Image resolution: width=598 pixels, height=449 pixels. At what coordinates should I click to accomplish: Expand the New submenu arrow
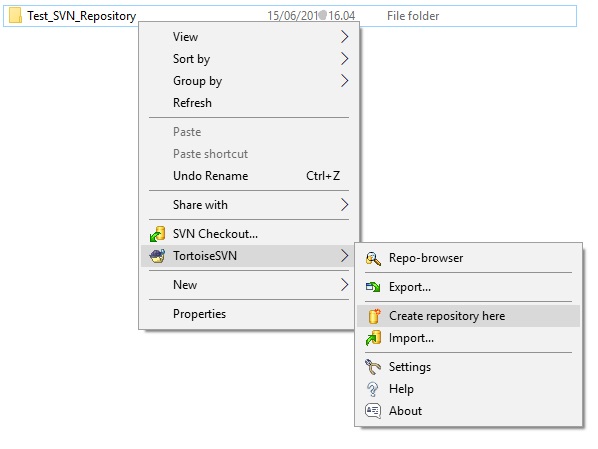pos(344,285)
